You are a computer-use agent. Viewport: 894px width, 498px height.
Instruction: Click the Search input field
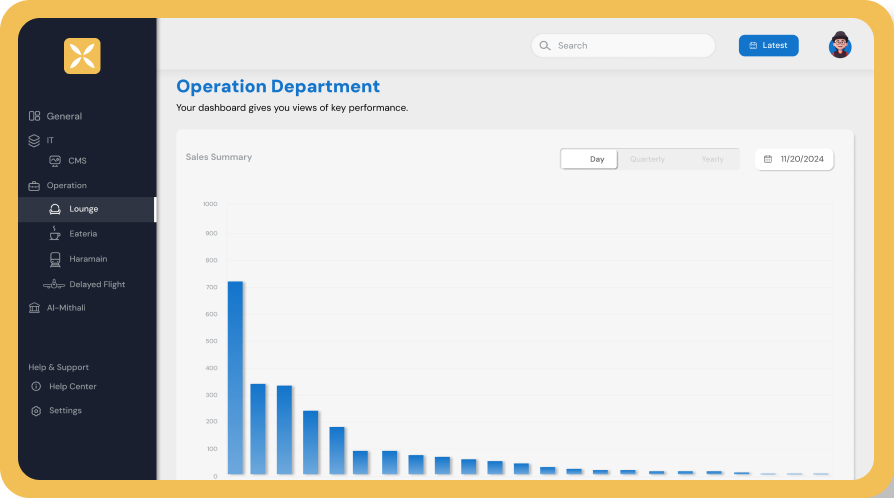(x=623, y=46)
